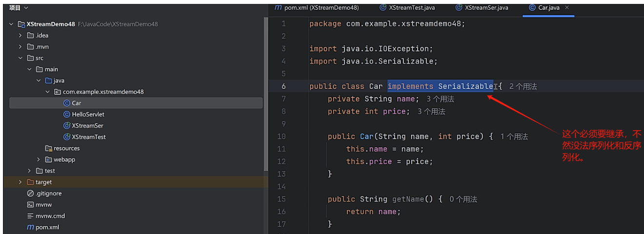Screen dimensions: 644x234
Task: Open the '0 个用法' hint on getName
Action: pyautogui.click(x=463, y=199)
